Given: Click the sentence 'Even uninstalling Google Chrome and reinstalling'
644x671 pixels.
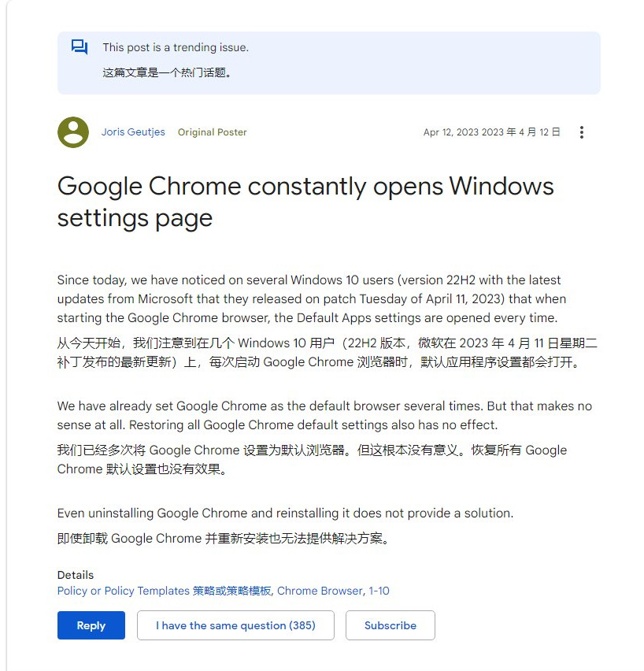Looking at the screenshot, I should pyautogui.click(x=285, y=513).
